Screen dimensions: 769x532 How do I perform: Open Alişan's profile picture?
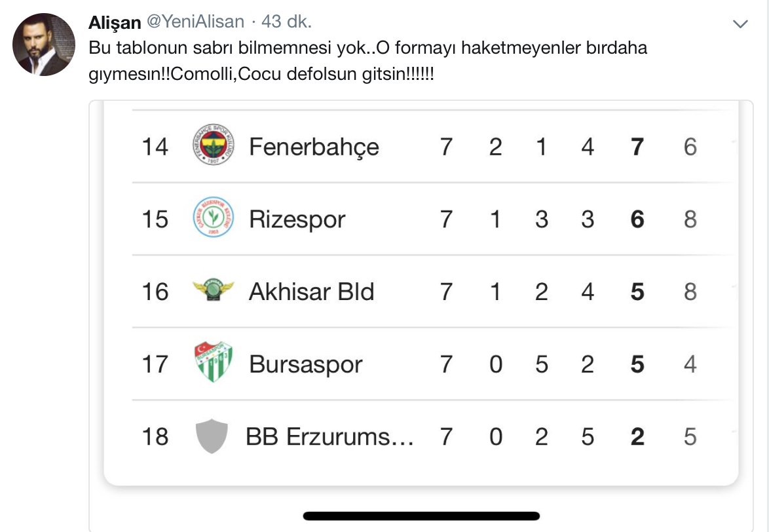[x=45, y=45]
